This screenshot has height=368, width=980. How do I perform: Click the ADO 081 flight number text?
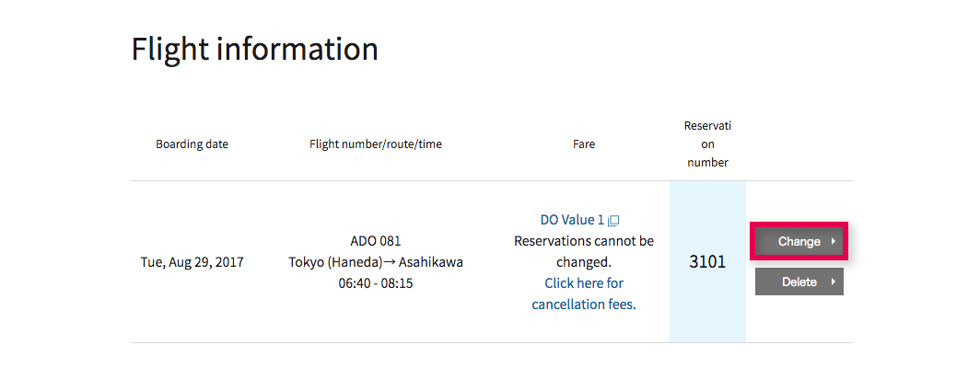[x=376, y=240]
